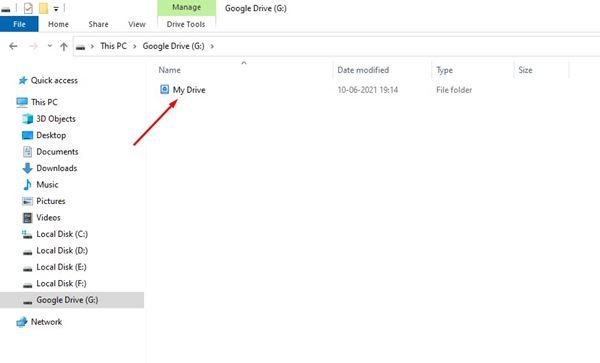Click the Local Disk (F:) drive icon

(x=28, y=285)
